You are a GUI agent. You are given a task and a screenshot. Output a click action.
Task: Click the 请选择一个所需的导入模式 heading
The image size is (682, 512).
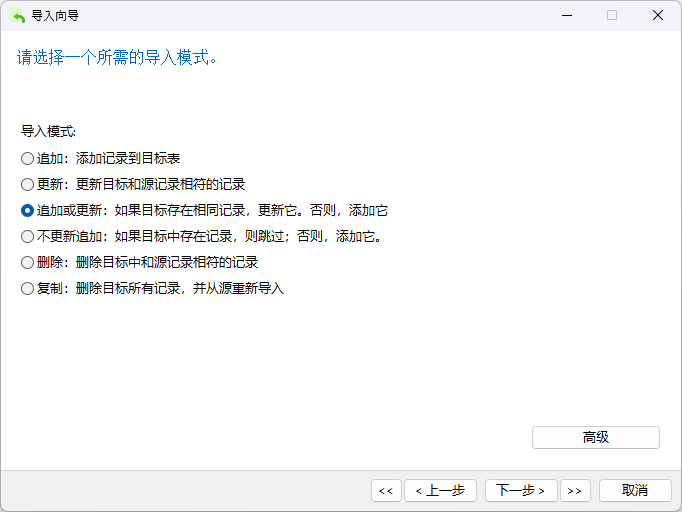(x=118, y=57)
